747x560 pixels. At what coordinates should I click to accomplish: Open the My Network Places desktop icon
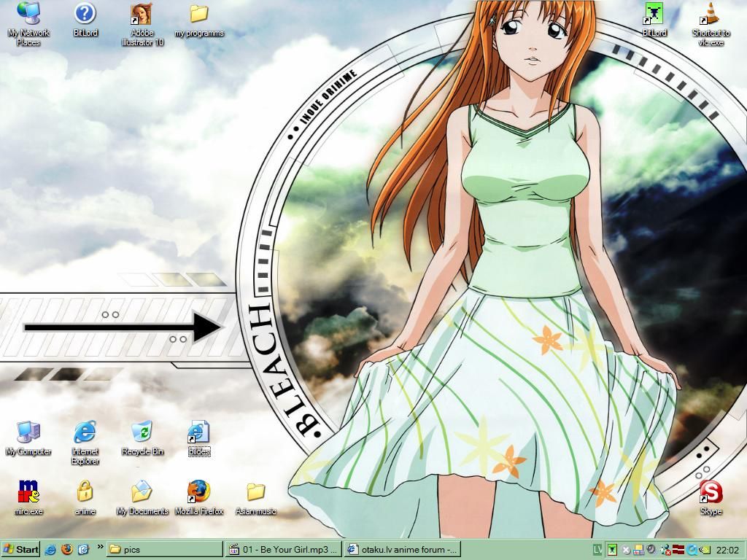tap(28, 24)
